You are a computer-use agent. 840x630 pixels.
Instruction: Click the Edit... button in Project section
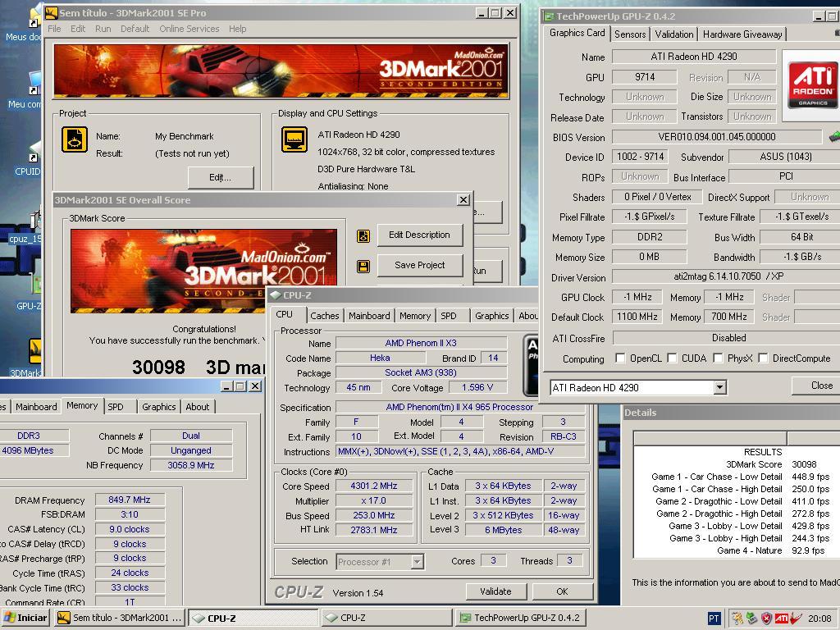pos(220,177)
